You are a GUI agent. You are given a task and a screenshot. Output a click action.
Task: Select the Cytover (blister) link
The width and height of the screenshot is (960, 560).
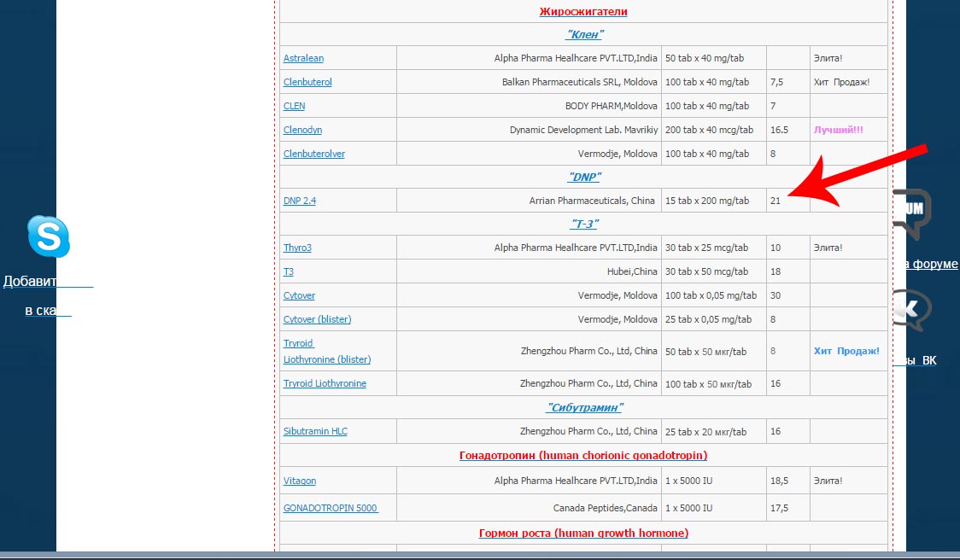tap(317, 319)
